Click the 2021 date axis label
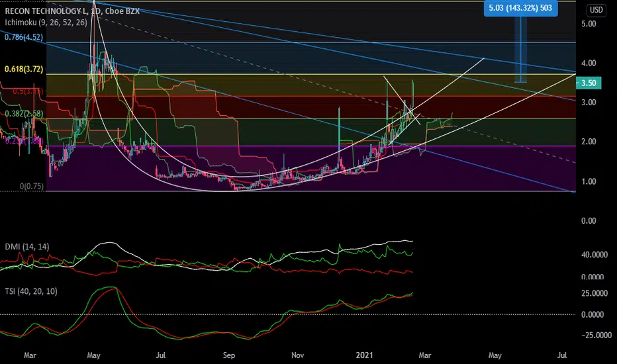 pos(364,355)
